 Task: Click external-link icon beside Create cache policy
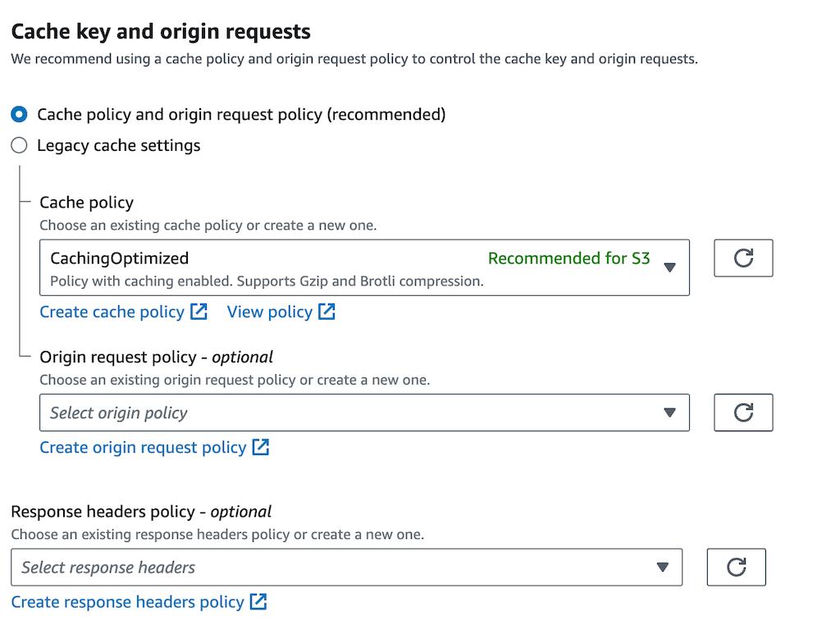(x=199, y=312)
